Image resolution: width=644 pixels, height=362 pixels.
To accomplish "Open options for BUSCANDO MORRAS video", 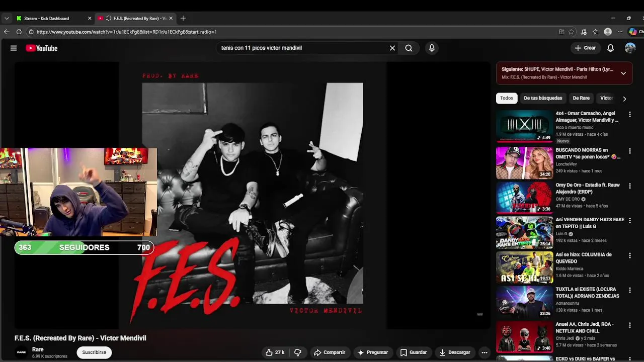I will point(629,151).
